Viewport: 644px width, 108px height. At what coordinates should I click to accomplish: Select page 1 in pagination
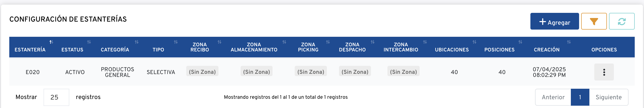click(x=580, y=97)
